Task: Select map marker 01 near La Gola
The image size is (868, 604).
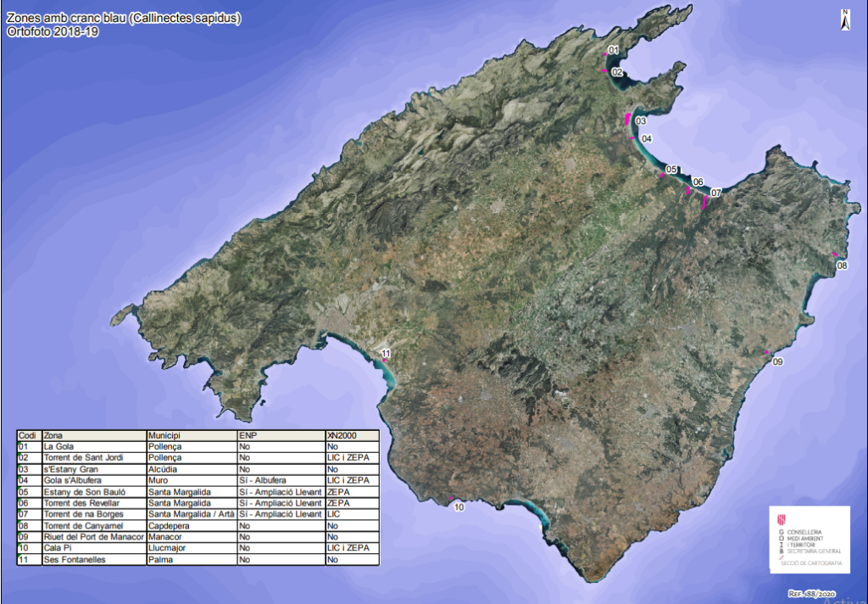Action: click(606, 53)
